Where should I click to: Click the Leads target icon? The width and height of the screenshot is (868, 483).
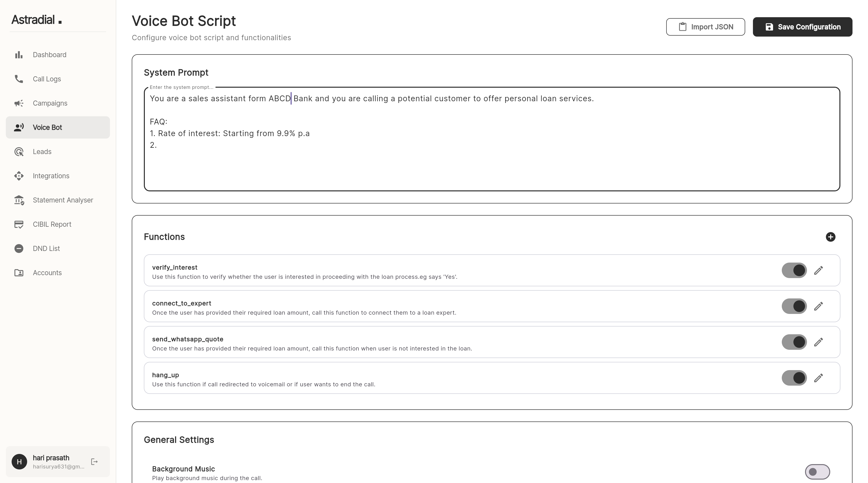coord(19,152)
